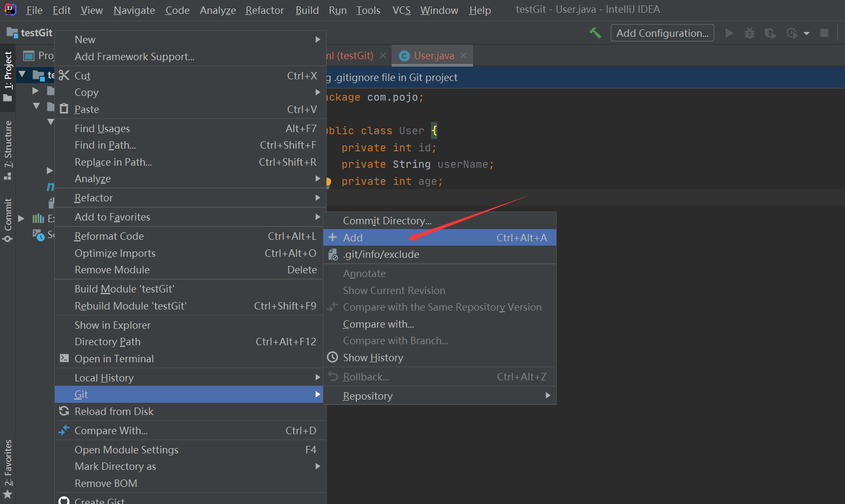845x504 pixels.
Task: Choose Replace in Path
Action: 190,162
